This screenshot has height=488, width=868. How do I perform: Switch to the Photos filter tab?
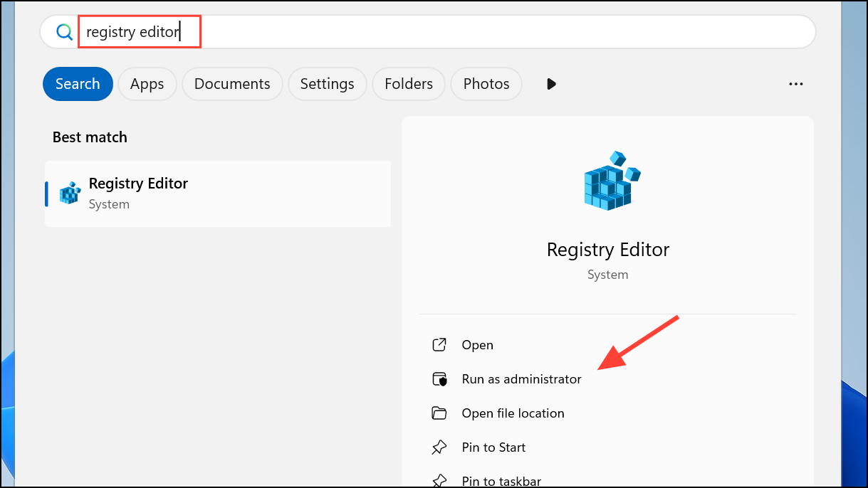tap(486, 84)
